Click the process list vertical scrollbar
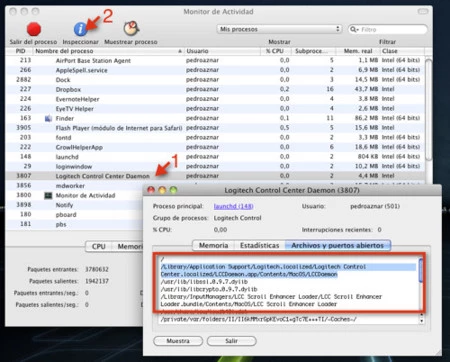This screenshot has width=450, height=362. tap(429, 110)
